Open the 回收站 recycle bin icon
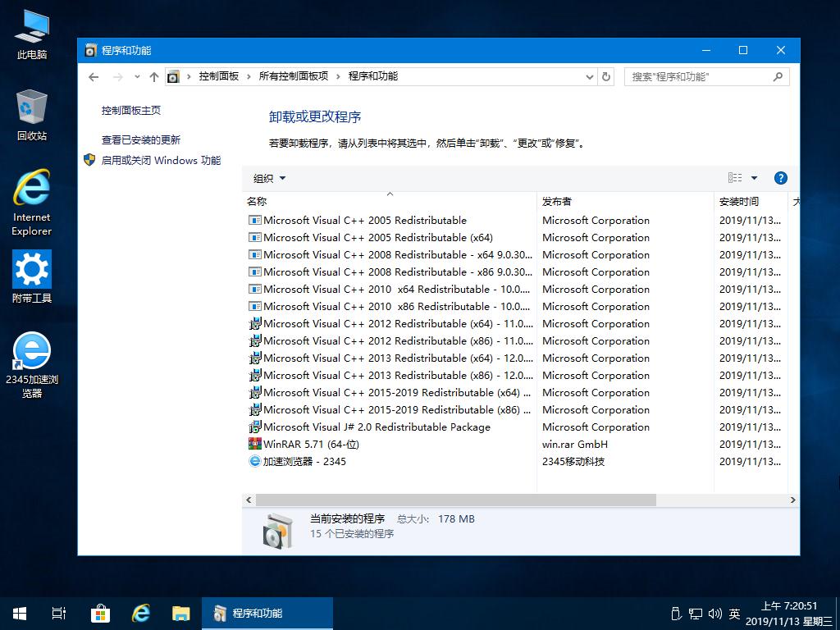The image size is (840, 630). pos(32,115)
